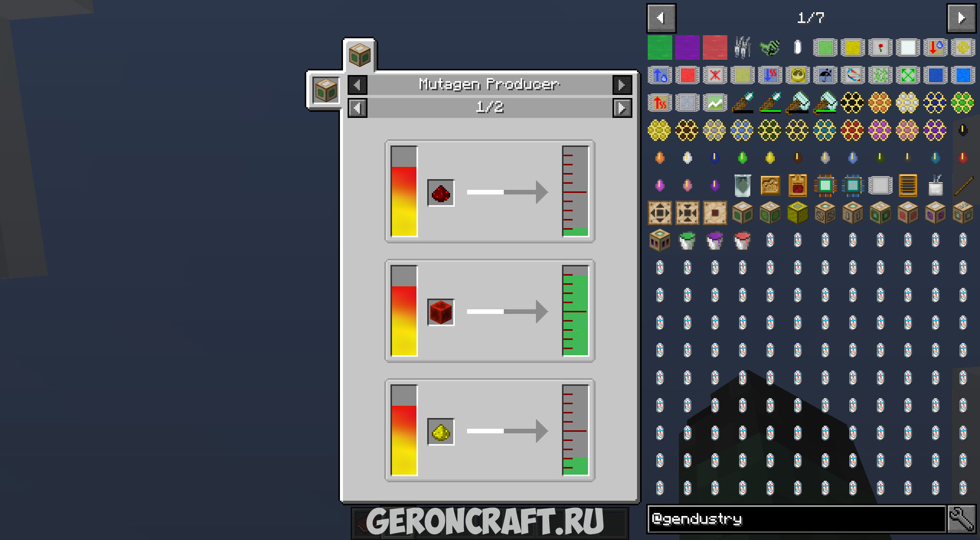
Task: Click the wooden stick item
Action: pyautogui.click(x=963, y=185)
